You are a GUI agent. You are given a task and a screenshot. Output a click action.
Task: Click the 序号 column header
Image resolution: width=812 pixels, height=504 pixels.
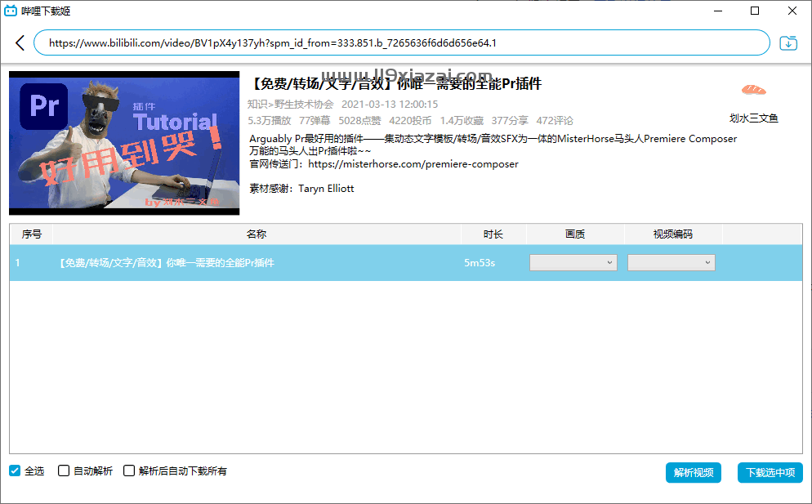click(32, 234)
